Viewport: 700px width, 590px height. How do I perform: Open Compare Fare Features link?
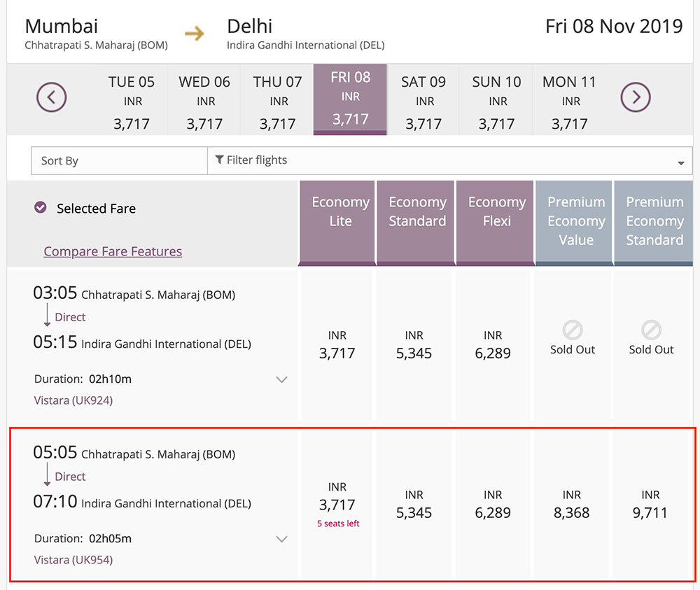pyautogui.click(x=113, y=251)
